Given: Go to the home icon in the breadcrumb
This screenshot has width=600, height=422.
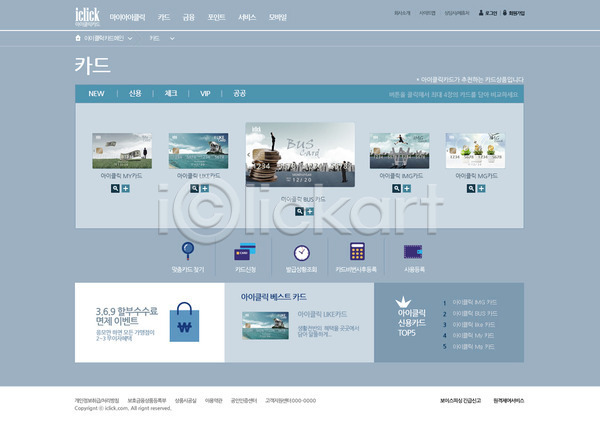Looking at the screenshot, I should tap(79, 38).
